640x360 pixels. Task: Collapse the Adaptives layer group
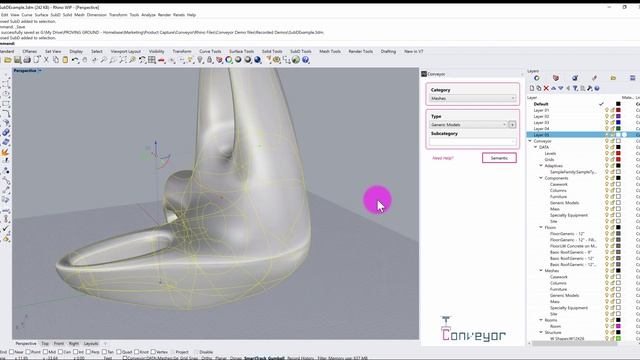pos(541,166)
